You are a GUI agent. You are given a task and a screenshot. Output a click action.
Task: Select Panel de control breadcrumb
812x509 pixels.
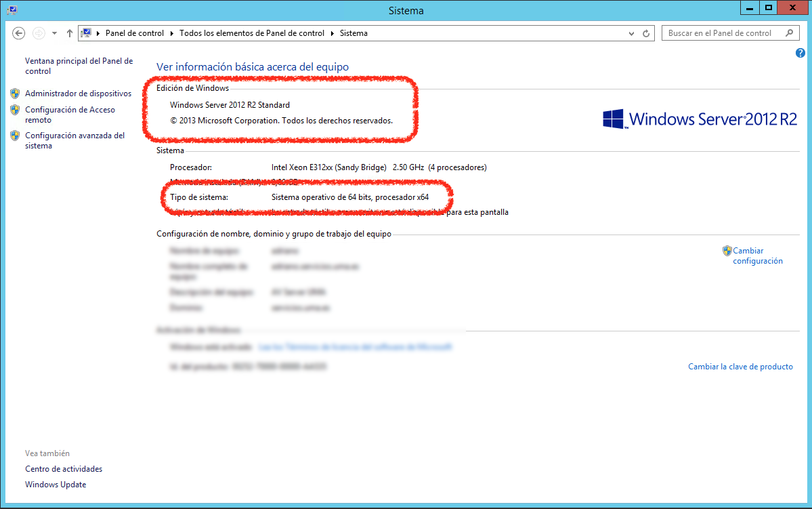(135, 33)
